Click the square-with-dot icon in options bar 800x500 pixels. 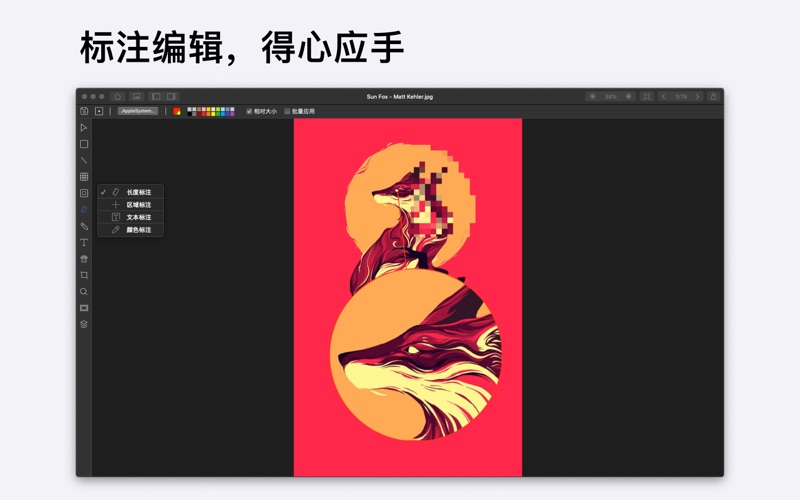tap(99, 111)
